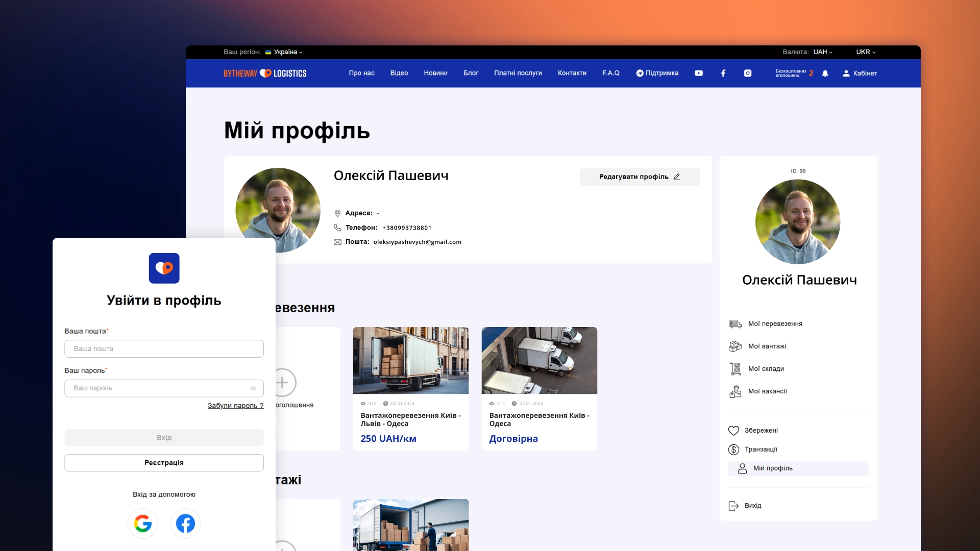Focus the Ваша пошта input field
Screen dimensions: 980x551
(164, 349)
